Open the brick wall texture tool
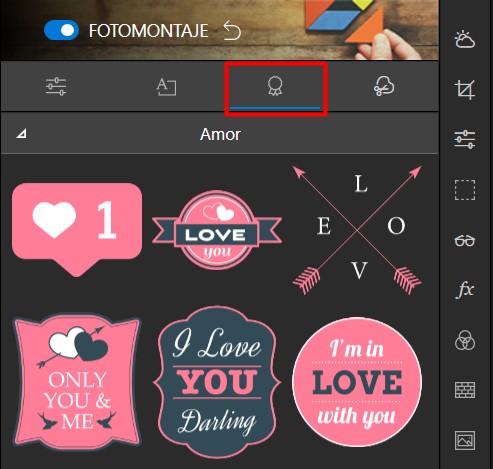Image resolution: width=493 pixels, height=469 pixels. [x=465, y=389]
